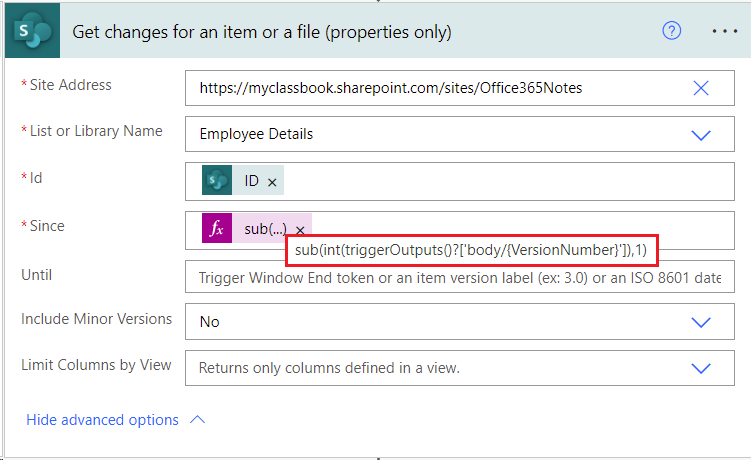Open the action's three-dot menu
Screen dimensions: 751x460
(x=725, y=31)
